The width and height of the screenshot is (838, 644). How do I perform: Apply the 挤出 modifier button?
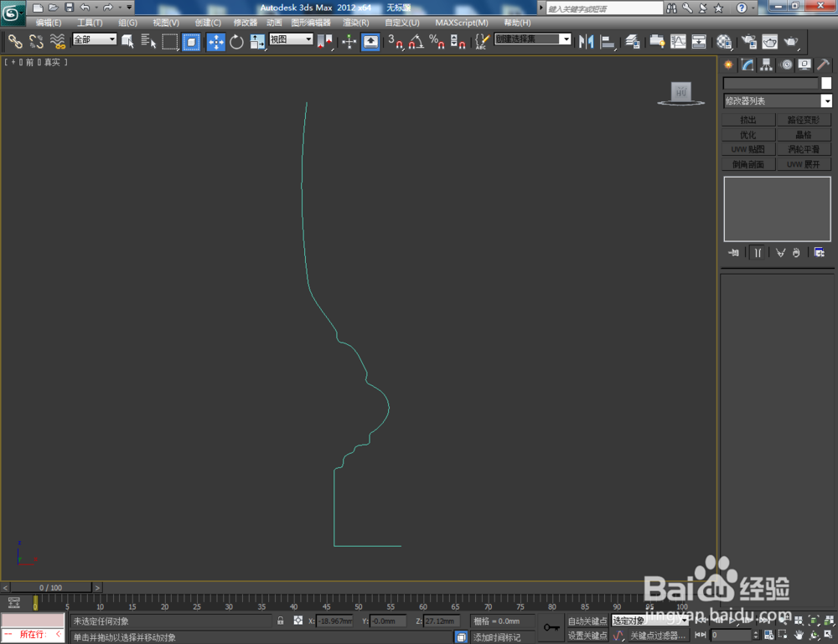(748, 120)
